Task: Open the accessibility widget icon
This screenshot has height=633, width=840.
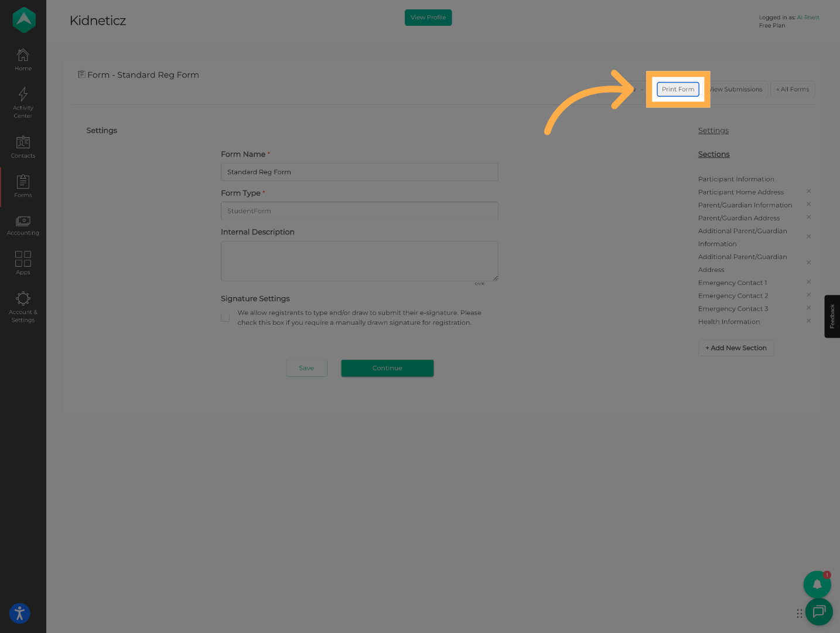Action: (x=19, y=614)
